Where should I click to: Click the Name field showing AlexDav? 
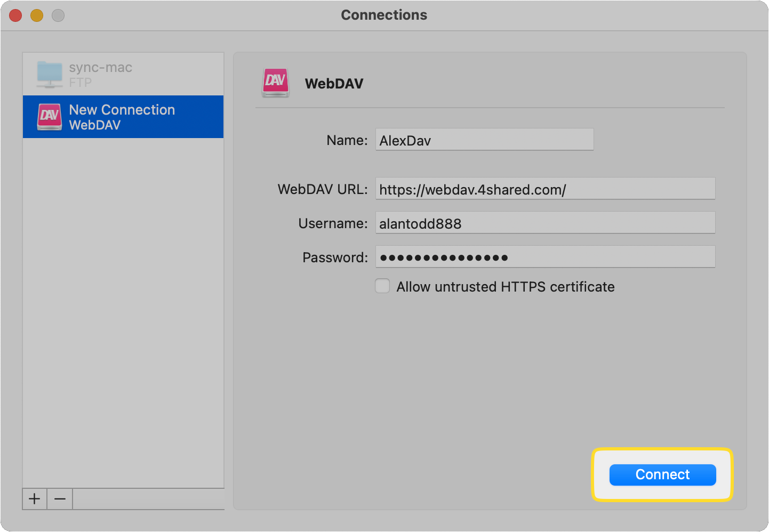point(484,139)
